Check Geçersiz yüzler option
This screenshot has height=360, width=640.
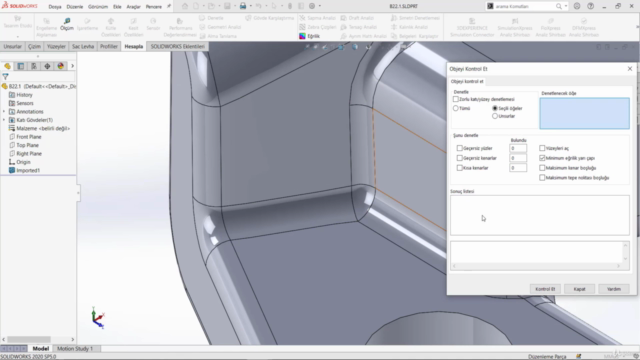pyautogui.click(x=460, y=148)
